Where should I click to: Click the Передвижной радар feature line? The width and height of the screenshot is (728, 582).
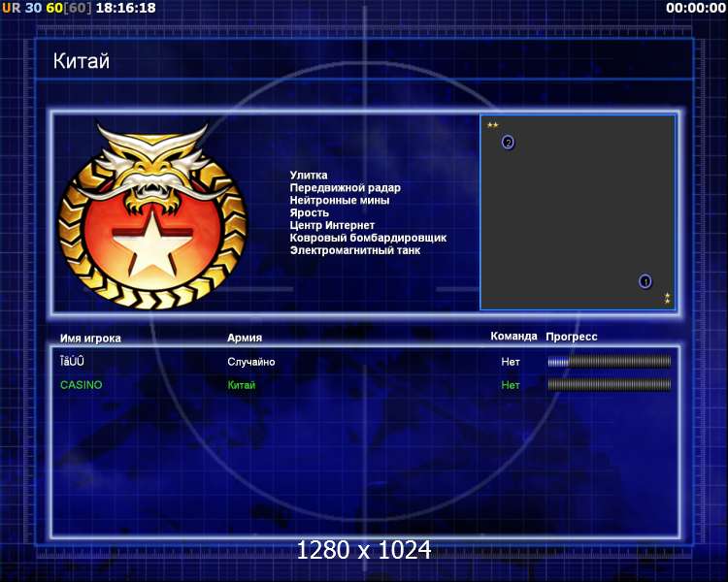pyautogui.click(x=345, y=187)
